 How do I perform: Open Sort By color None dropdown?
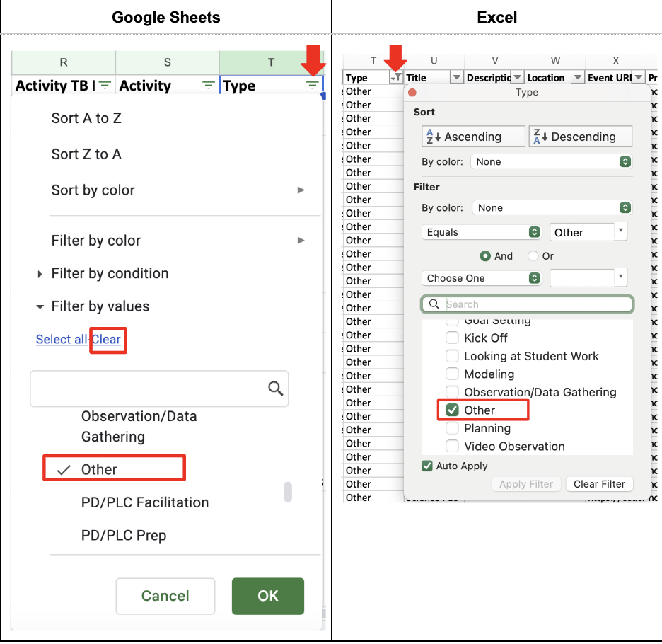[x=552, y=161]
